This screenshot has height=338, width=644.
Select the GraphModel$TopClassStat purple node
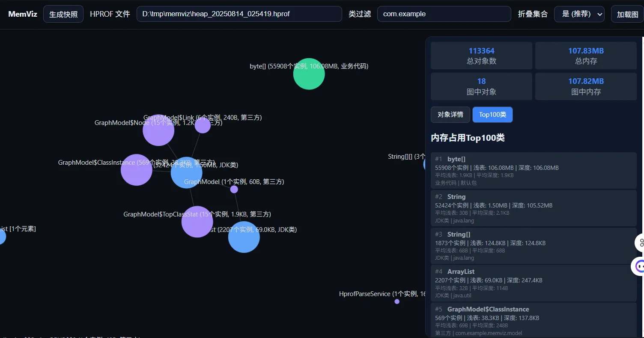[x=197, y=222]
